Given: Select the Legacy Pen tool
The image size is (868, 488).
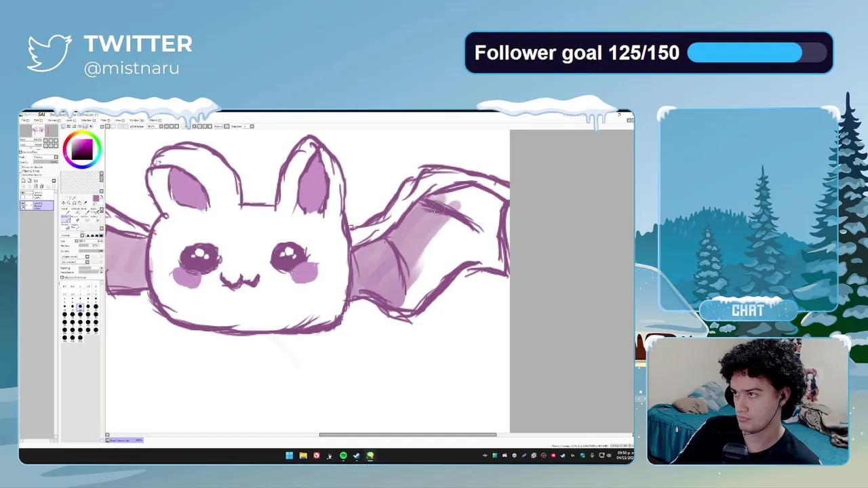Looking at the screenshot, I should tap(75, 226).
